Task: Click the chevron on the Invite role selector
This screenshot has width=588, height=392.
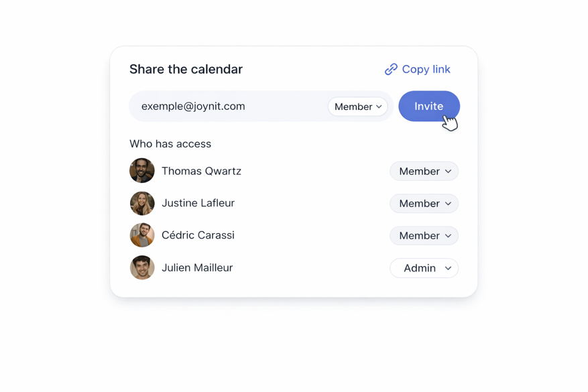Action: 379,107
